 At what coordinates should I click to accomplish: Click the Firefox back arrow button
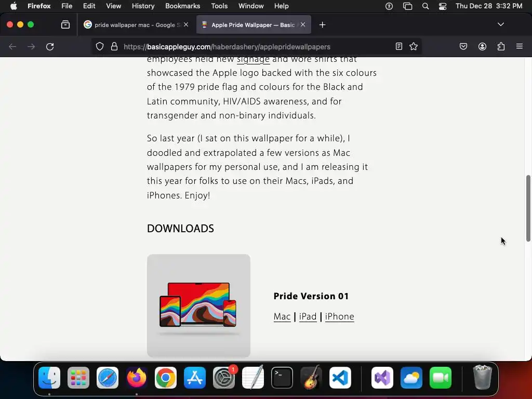click(12, 46)
